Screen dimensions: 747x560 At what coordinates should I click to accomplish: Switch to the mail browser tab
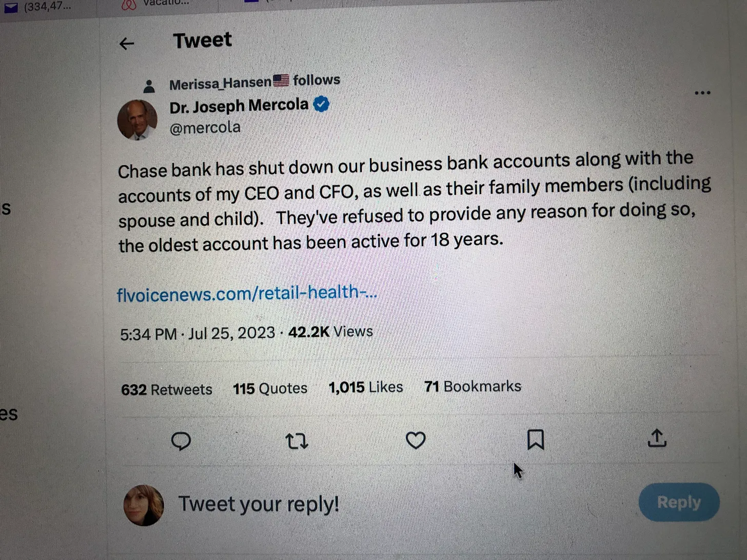tap(36, 7)
